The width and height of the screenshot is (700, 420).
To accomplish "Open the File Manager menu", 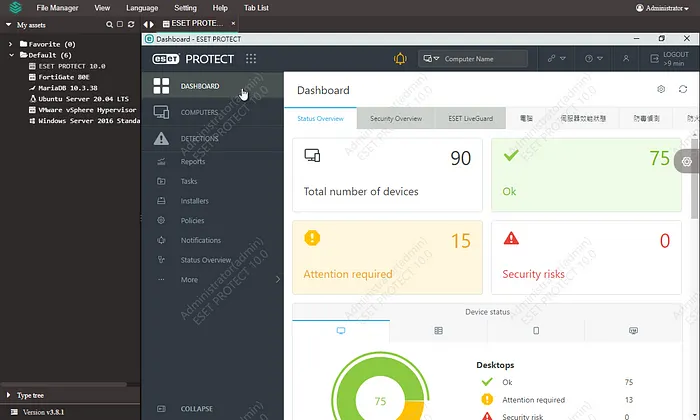I will pos(57,8).
